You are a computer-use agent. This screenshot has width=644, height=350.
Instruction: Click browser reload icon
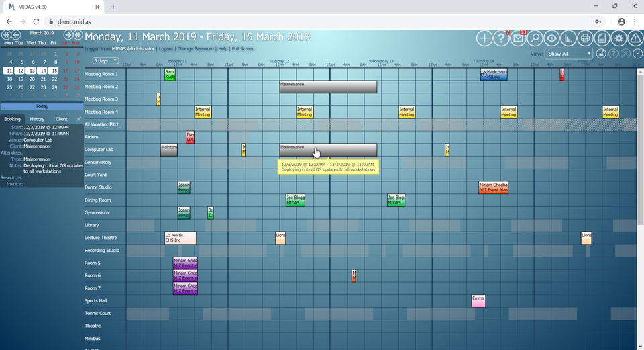tap(36, 21)
